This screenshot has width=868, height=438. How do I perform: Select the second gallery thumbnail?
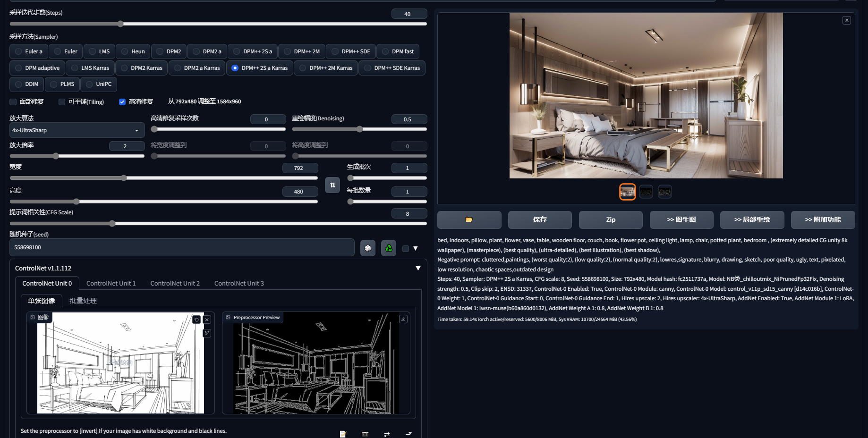[646, 192]
